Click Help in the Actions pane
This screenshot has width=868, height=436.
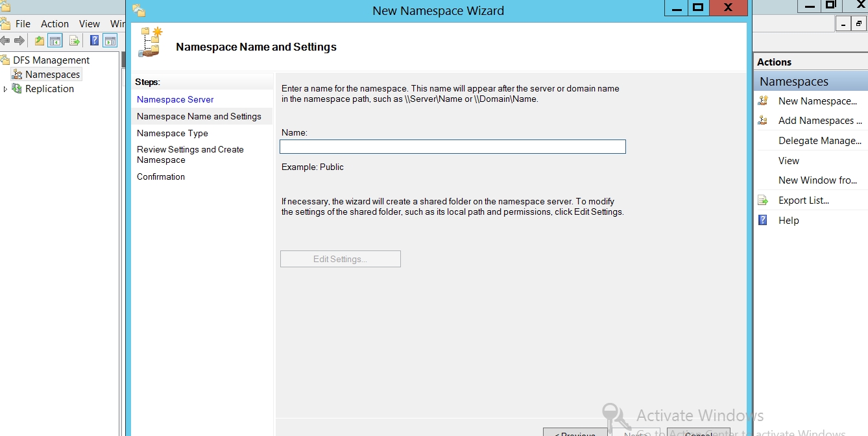click(788, 221)
